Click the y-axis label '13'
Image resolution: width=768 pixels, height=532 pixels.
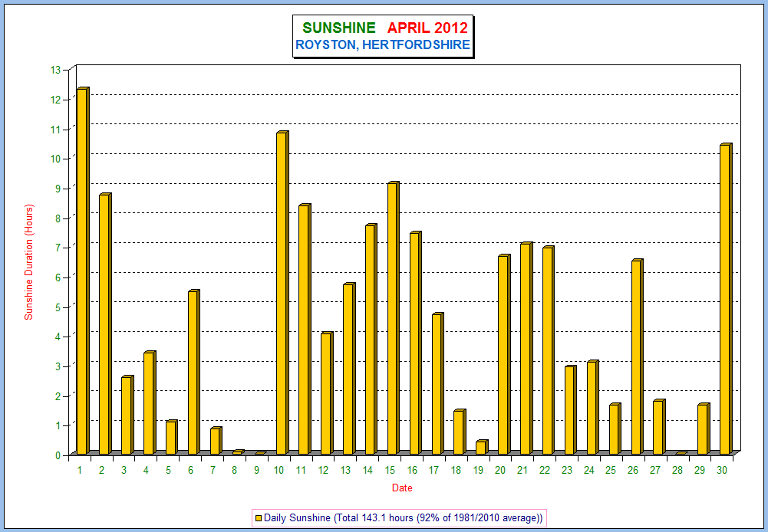pos(55,70)
